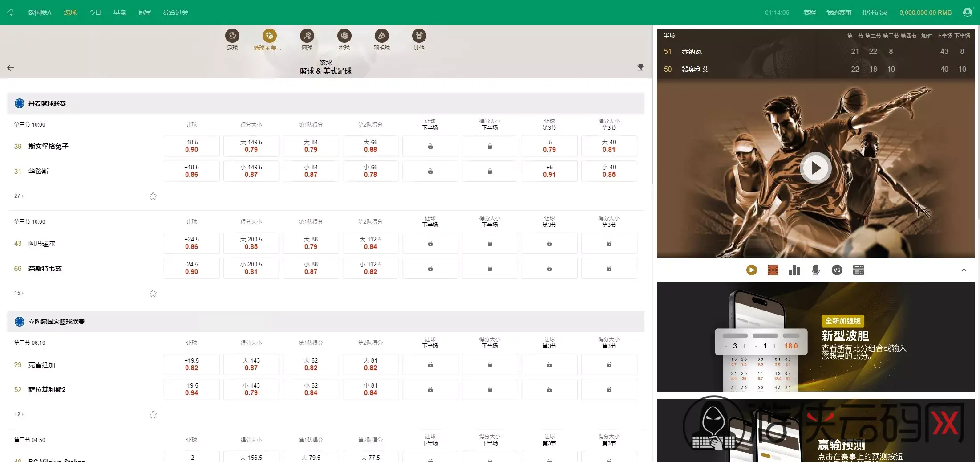Open the microphone commentary icon
Screen dimensions: 980x462
point(816,270)
